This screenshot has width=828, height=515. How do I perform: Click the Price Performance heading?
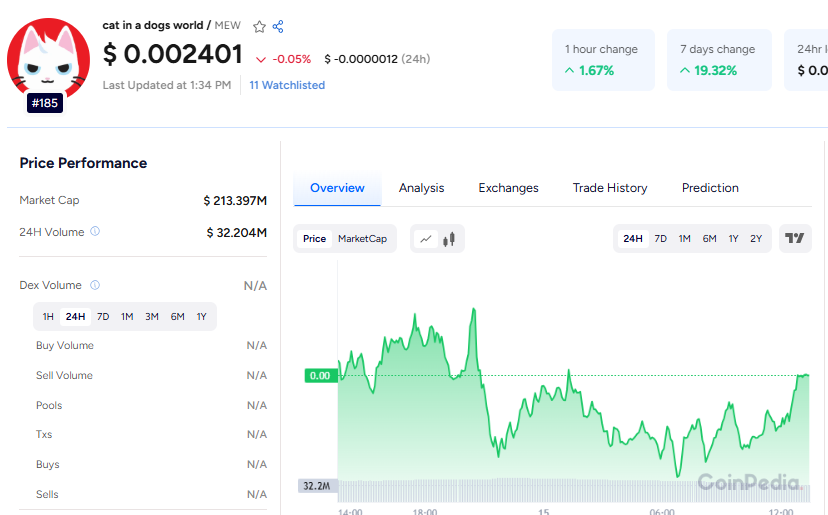pos(83,163)
